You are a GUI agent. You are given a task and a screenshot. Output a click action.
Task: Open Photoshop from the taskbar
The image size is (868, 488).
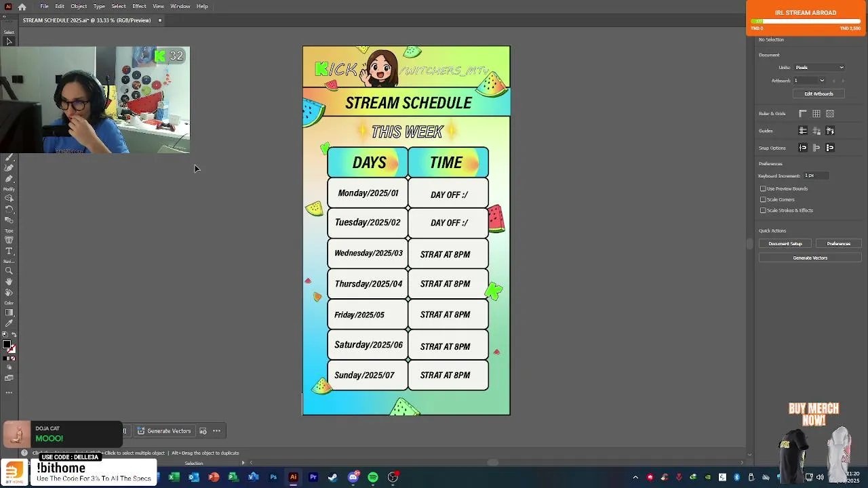coord(273,477)
